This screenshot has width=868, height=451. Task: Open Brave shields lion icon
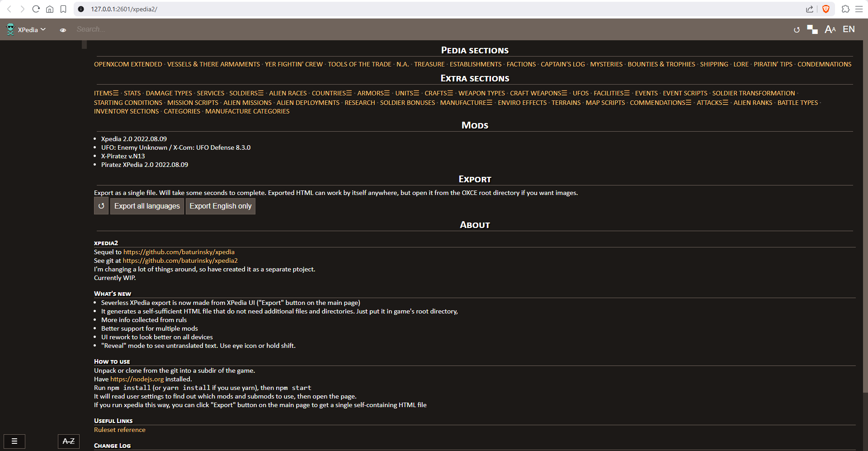826,9
